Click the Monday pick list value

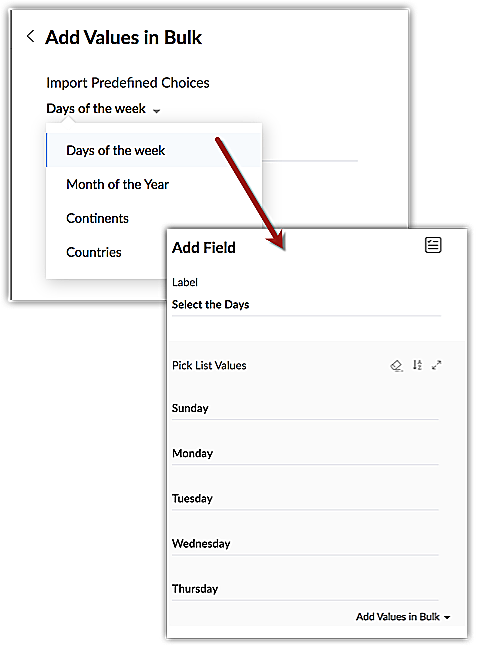click(305, 454)
